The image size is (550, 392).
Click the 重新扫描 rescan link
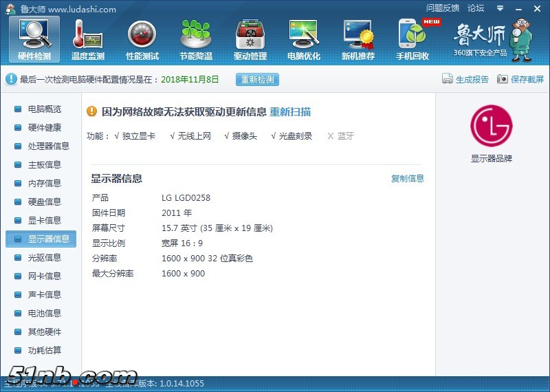pyautogui.click(x=290, y=112)
